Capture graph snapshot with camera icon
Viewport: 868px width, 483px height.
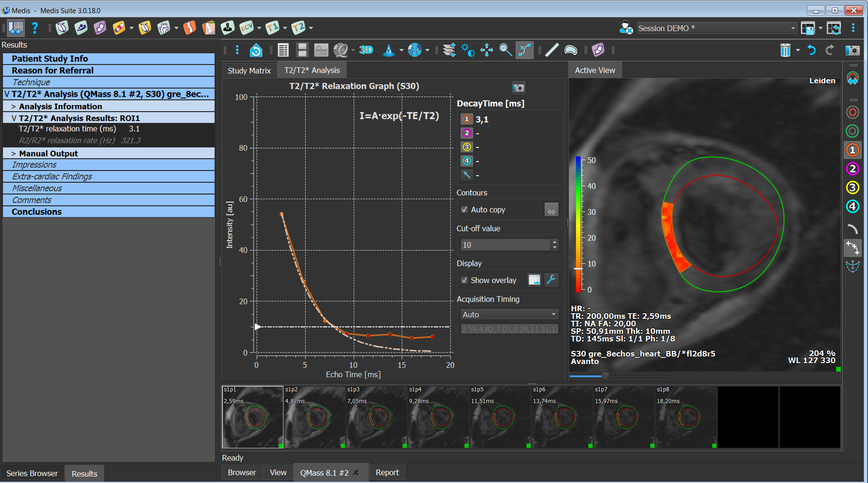coord(518,88)
